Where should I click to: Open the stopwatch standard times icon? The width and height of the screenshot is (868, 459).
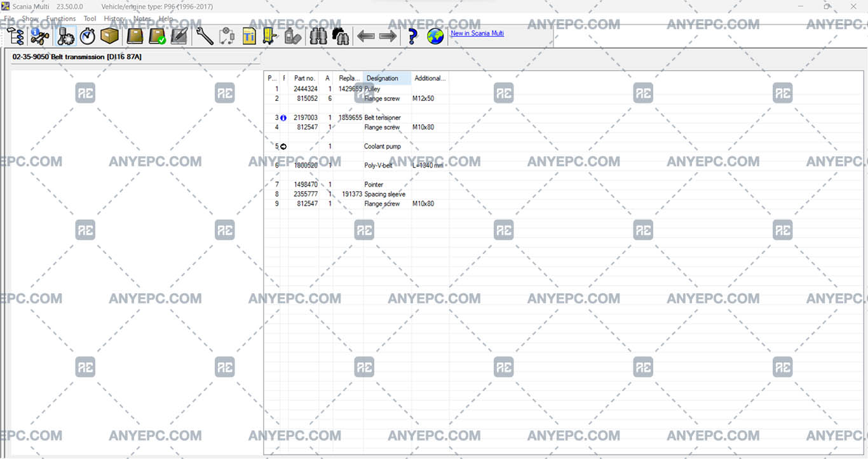(x=88, y=36)
